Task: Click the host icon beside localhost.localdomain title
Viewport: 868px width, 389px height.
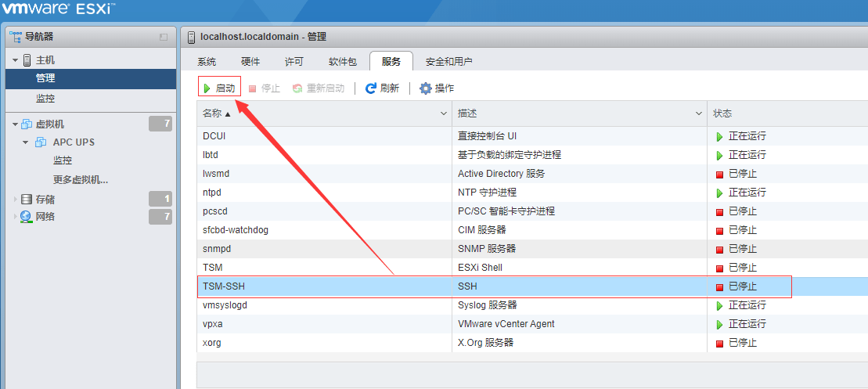Action: [x=192, y=37]
